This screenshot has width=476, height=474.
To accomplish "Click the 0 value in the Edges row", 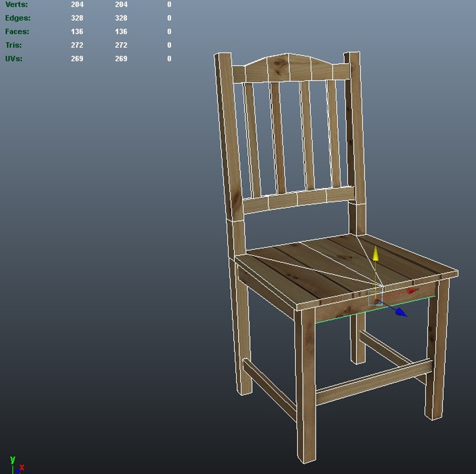I will click(169, 18).
